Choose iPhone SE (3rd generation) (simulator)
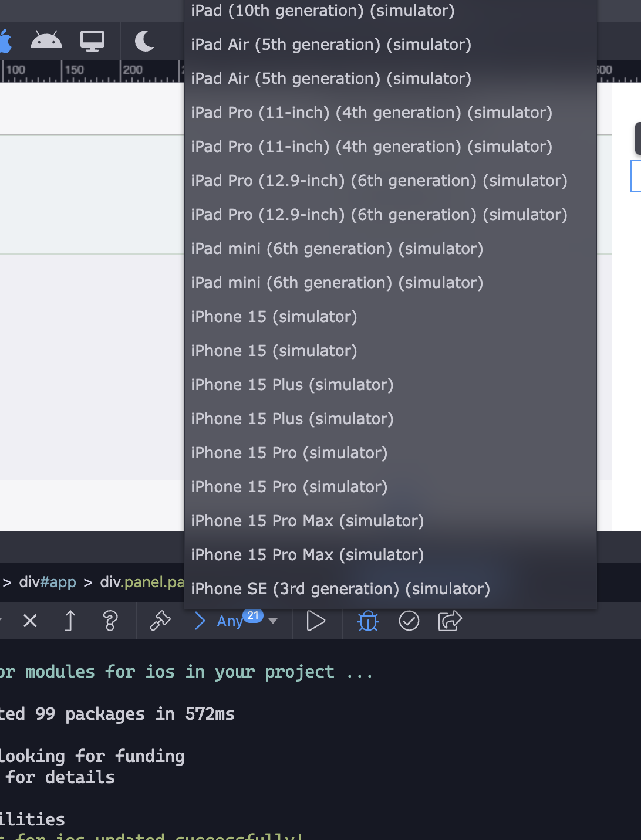This screenshot has width=641, height=840. click(x=390, y=589)
